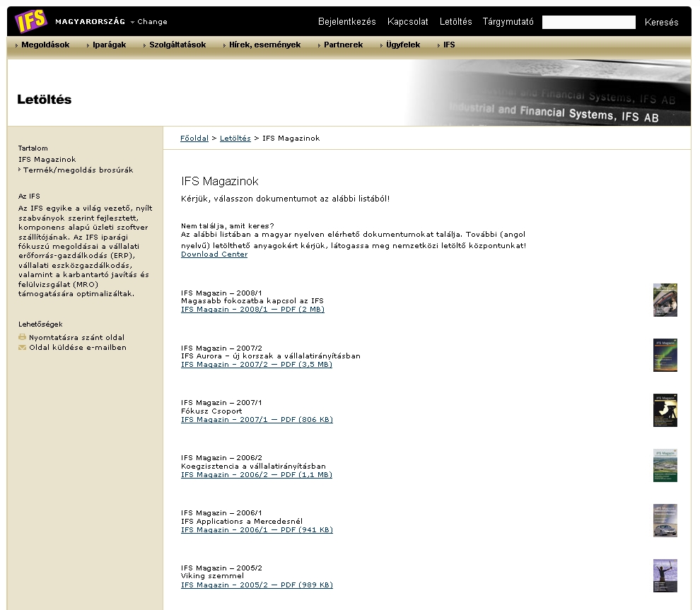Click the text IFS Applications a Mercedesnél
The height and width of the screenshot is (610, 700).
tap(242, 521)
